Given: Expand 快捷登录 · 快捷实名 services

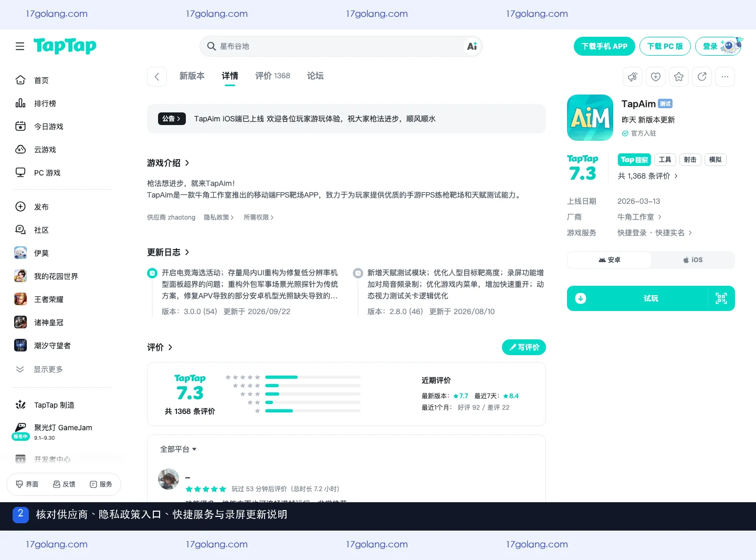Looking at the screenshot, I should [655, 233].
